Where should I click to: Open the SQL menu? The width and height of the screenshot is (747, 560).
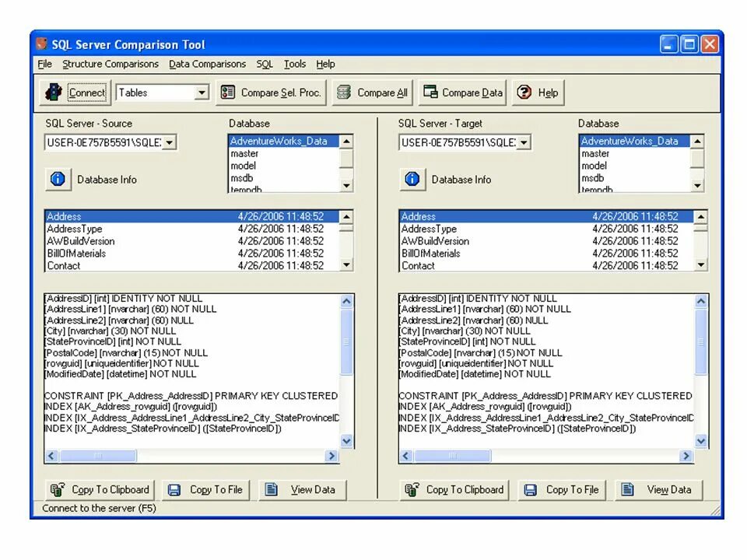point(265,64)
